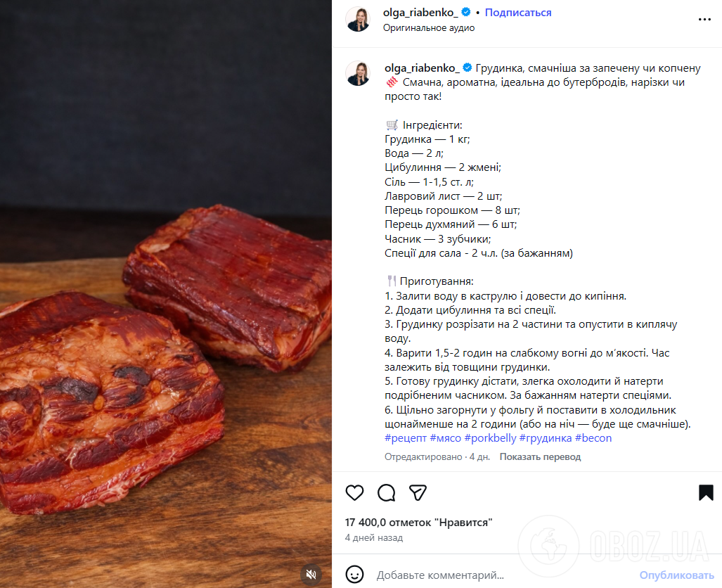Open olga_riabenko_ profile picture at the top
Screen dimensions: 722x588
click(x=359, y=18)
